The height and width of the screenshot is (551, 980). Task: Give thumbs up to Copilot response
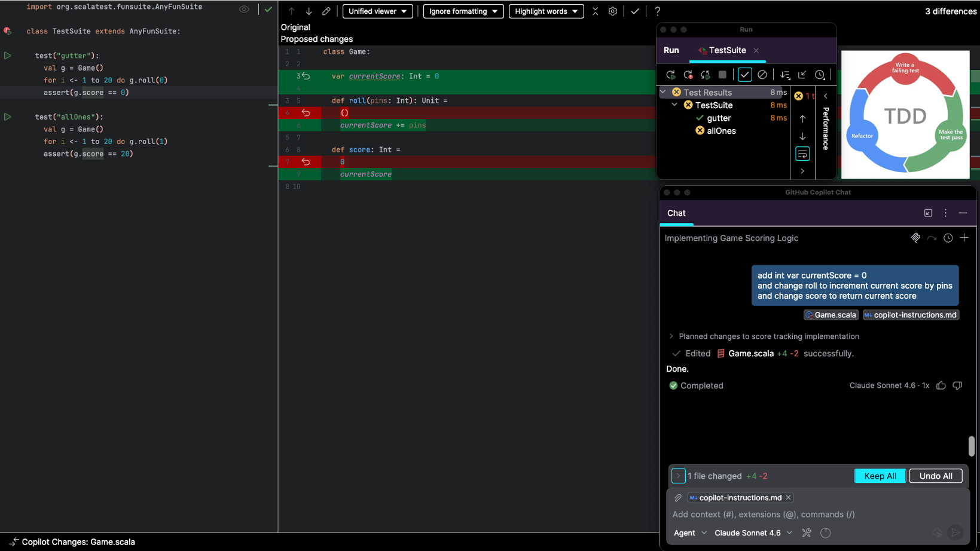click(941, 385)
